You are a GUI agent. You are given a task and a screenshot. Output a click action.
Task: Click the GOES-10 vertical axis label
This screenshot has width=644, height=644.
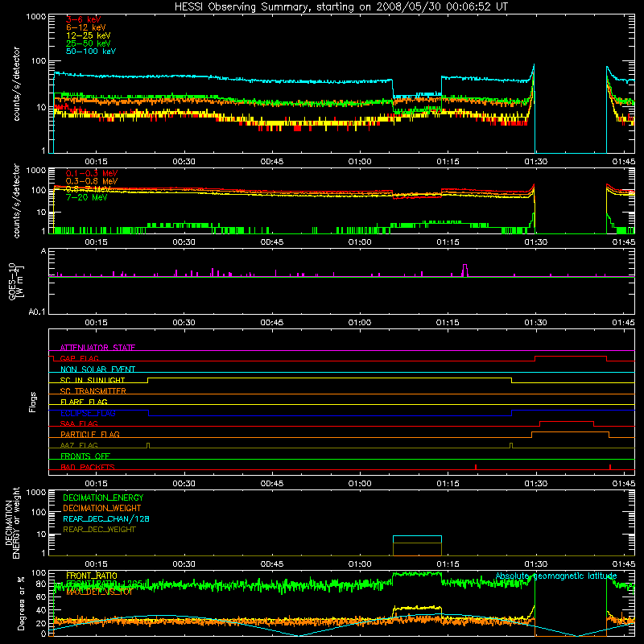pyautogui.click(x=16, y=283)
